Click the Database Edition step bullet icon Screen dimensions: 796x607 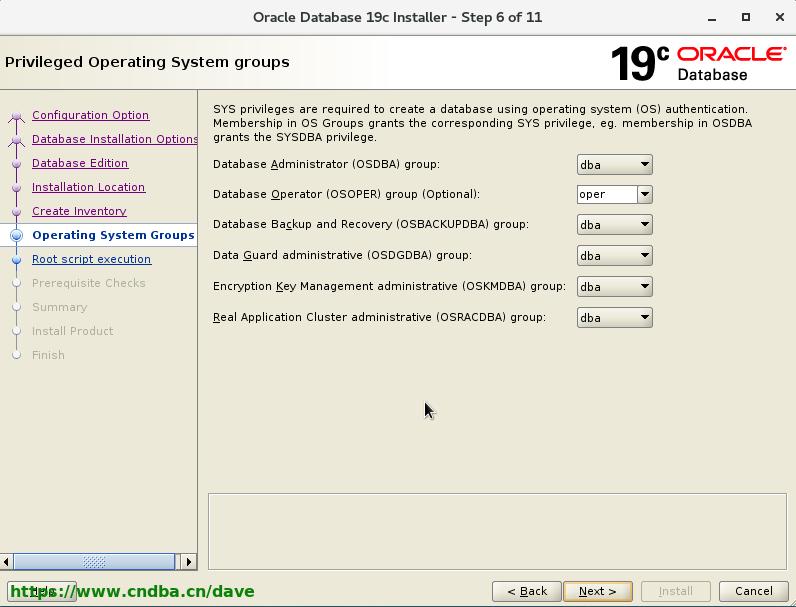16,163
